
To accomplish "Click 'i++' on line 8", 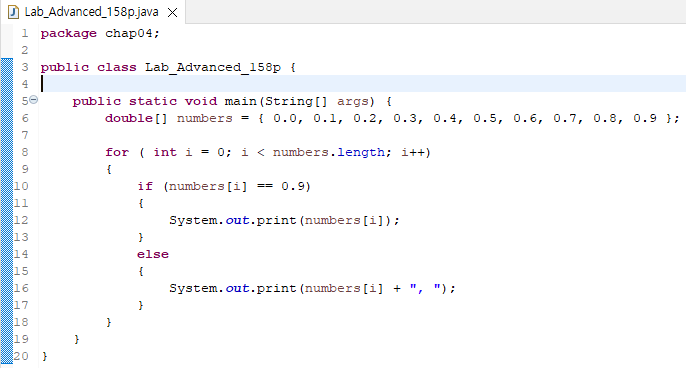I will tap(413, 153).
